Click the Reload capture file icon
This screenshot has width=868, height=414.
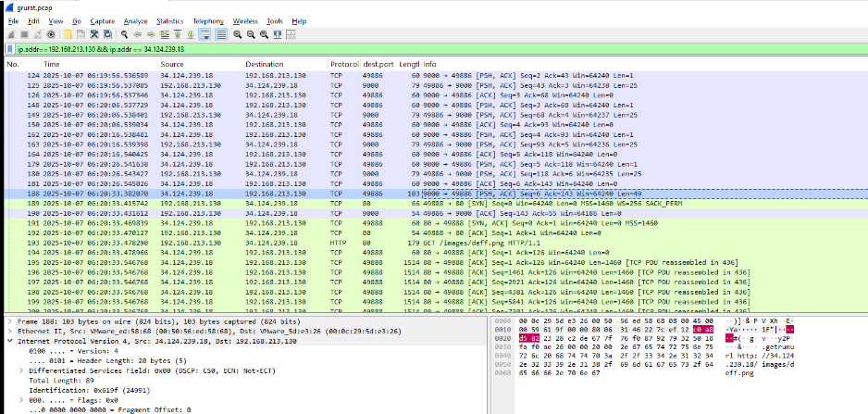click(107, 34)
